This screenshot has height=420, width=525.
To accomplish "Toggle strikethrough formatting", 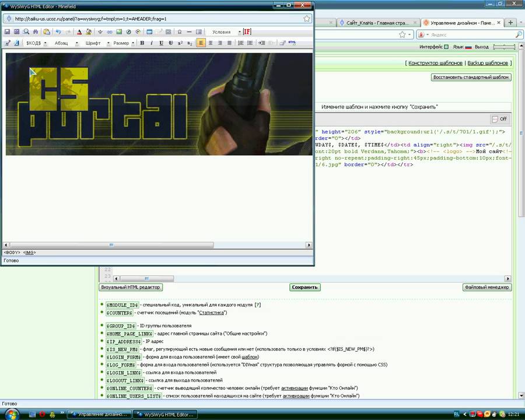I will point(171,43).
